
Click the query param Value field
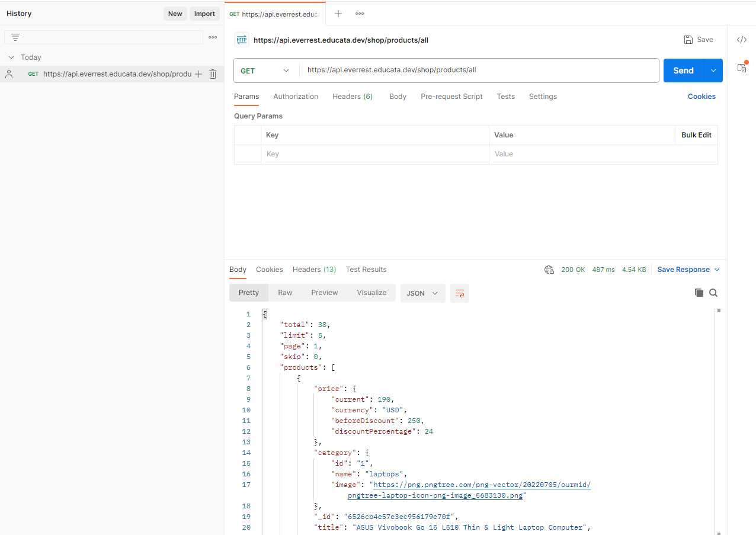[x=603, y=154]
